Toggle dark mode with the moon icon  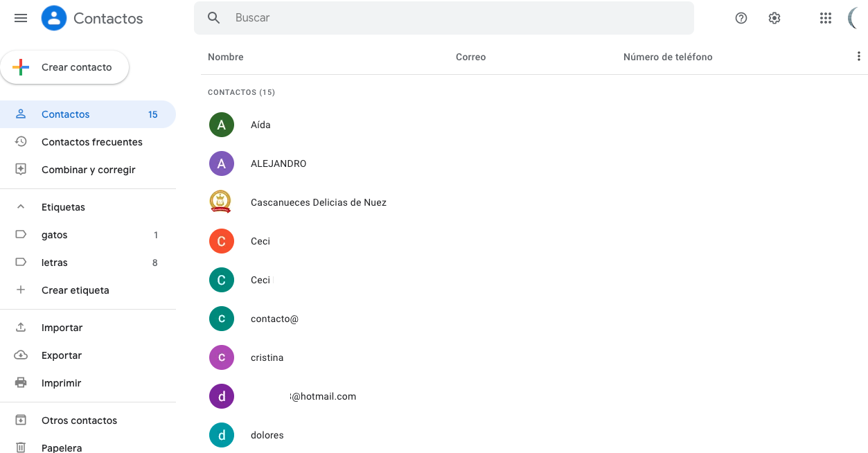855,18
